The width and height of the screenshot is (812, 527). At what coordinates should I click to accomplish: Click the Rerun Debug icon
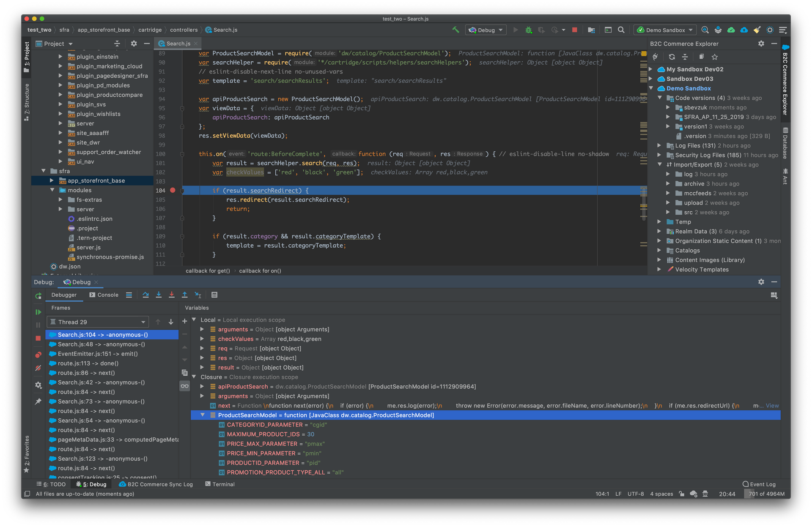pyautogui.click(x=38, y=296)
